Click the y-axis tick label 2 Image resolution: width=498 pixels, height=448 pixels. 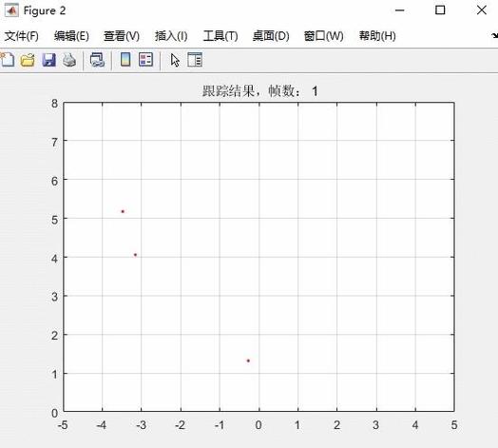pyautogui.click(x=54, y=336)
